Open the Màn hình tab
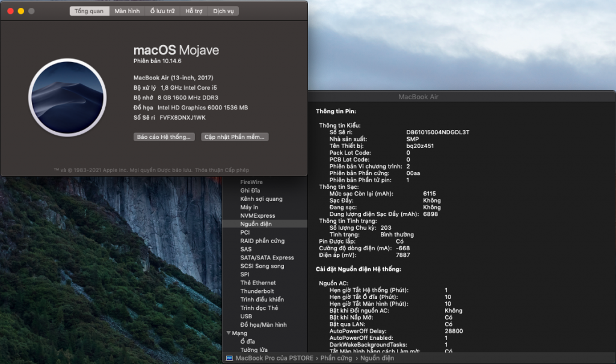616x364 pixels. coord(128,11)
